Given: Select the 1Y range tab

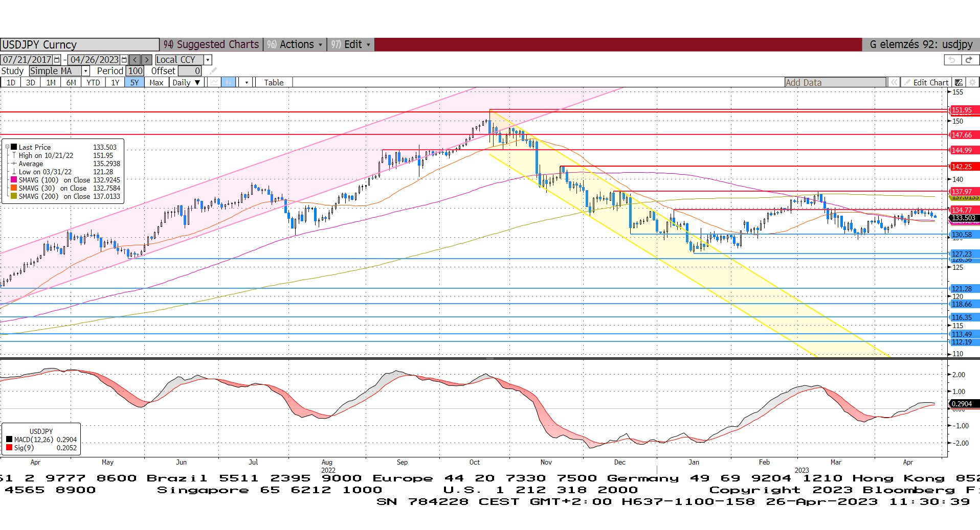Looking at the screenshot, I should pyautogui.click(x=115, y=82).
